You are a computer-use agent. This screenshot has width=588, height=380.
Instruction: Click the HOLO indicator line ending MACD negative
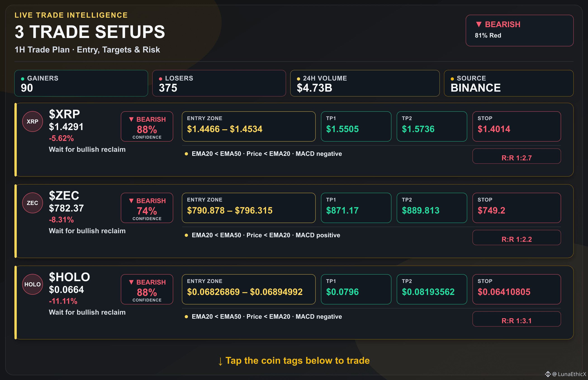263,317
